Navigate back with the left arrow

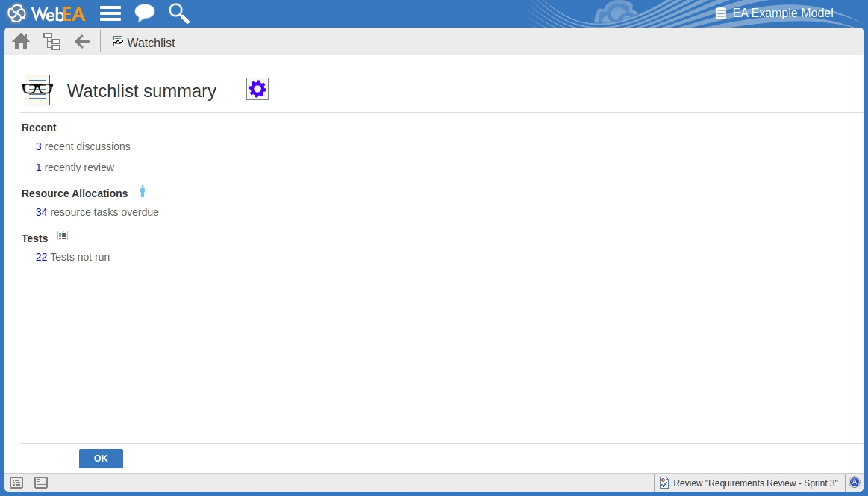pyautogui.click(x=82, y=42)
